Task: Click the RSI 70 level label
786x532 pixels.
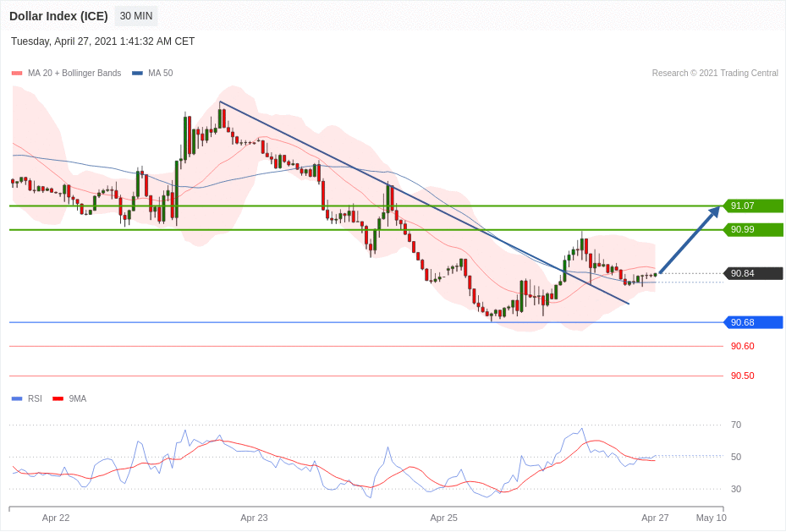Action: [x=736, y=425]
